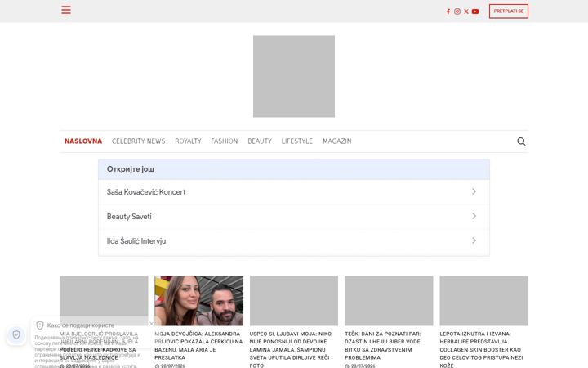Click the round privacy shield badge
This screenshot has width=588, height=368.
[16, 334]
